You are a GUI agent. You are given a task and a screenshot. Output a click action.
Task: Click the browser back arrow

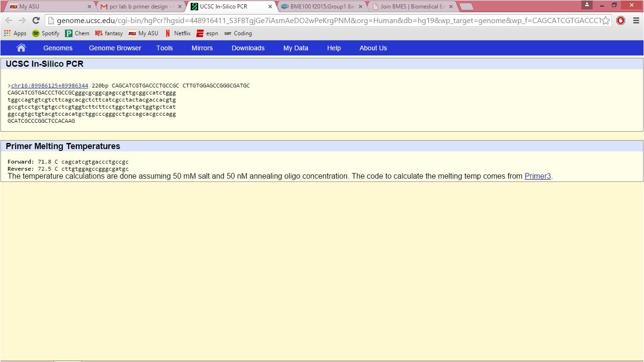pos(9,20)
